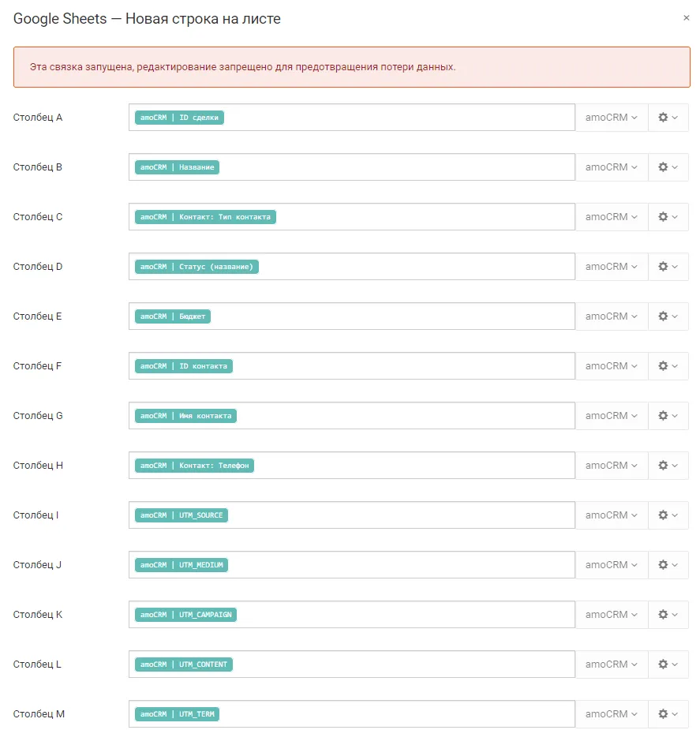The width and height of the screenshot is (700, 730).
Task: Click inside the Столбец H input field
Action: pyautogui.click(x=352, y=466)
